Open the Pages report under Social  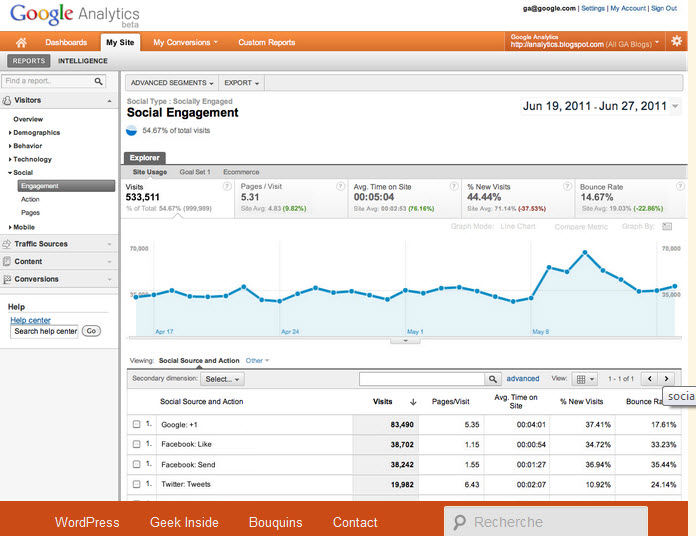pyautogui.click(x=30, y=213)
